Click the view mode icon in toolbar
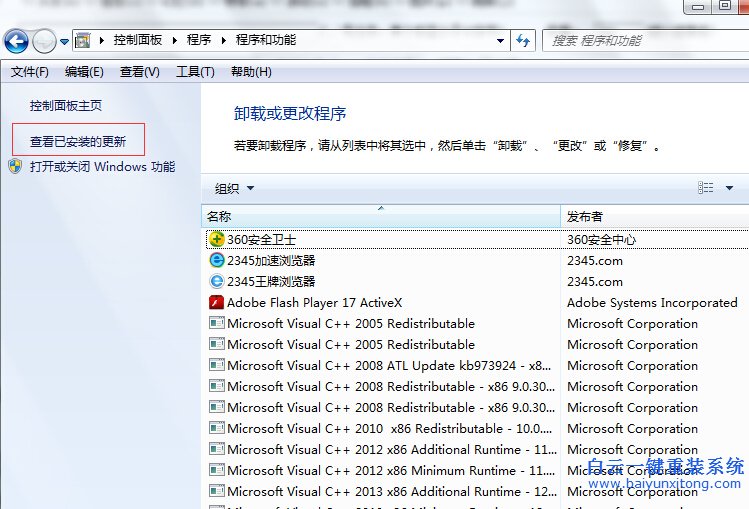Viewport: 749px width, 509px height. pos(706,188)
